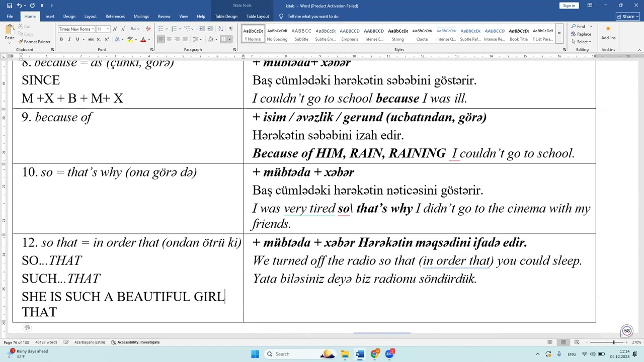Apply yellow text highlight color
The image size is (644, 362).
pyautogui.click(x=130, y=39)
